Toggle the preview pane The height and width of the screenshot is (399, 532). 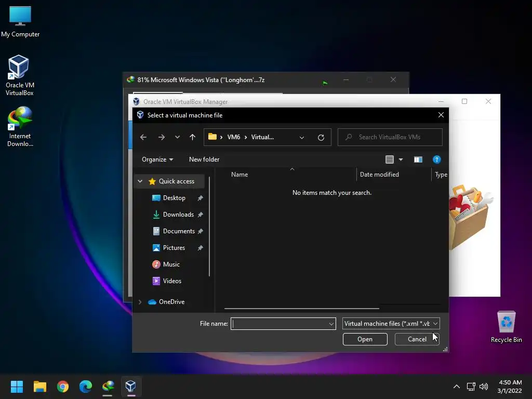(x=418, y=159)
